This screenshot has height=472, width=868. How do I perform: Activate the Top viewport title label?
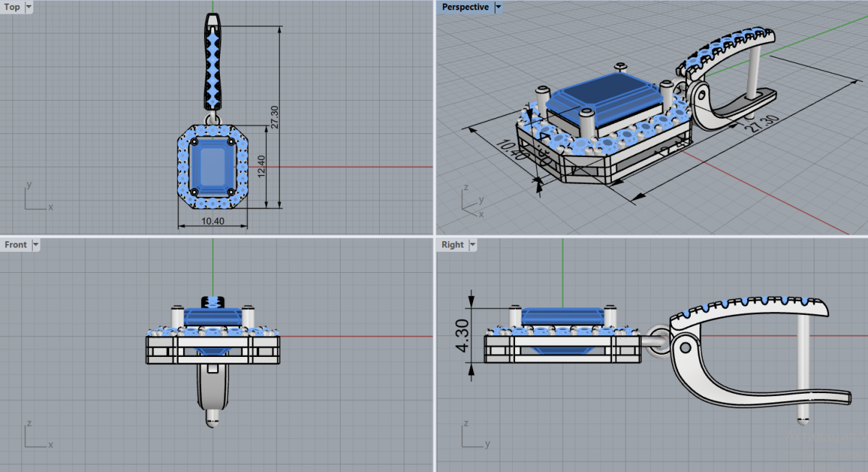tap(12, 7)
